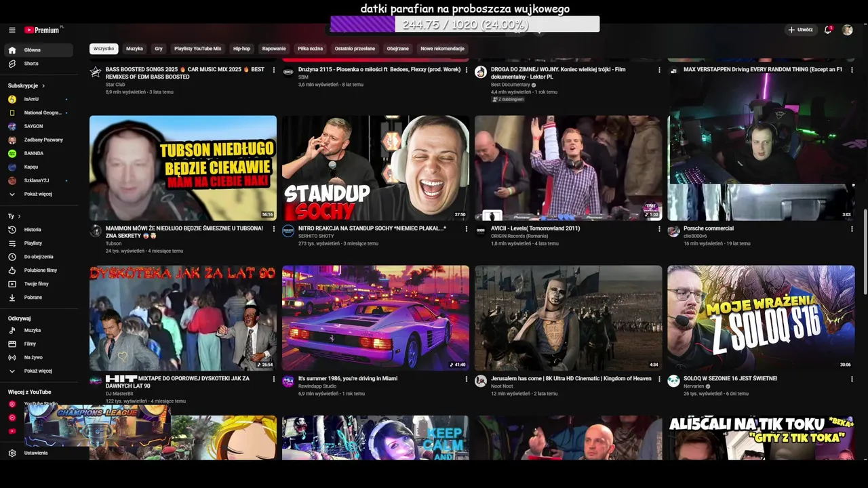Open options for Bass Boosted Songs video
This screenshot has width=868, height=488.
point(273,70)
